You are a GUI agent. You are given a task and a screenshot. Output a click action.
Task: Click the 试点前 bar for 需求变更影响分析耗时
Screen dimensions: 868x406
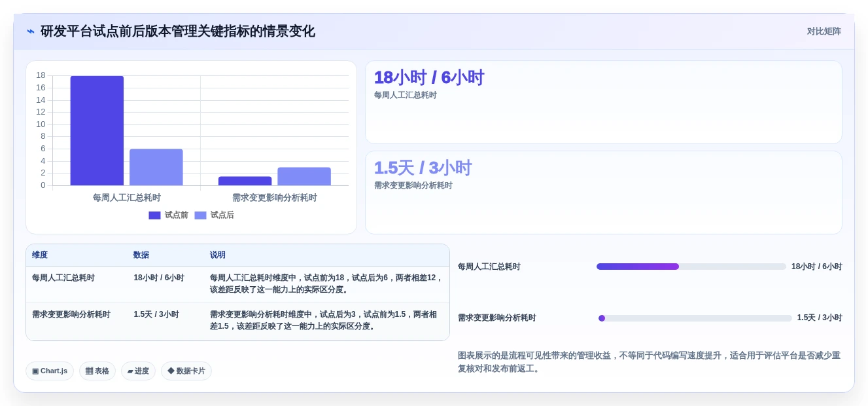(245, 181)
